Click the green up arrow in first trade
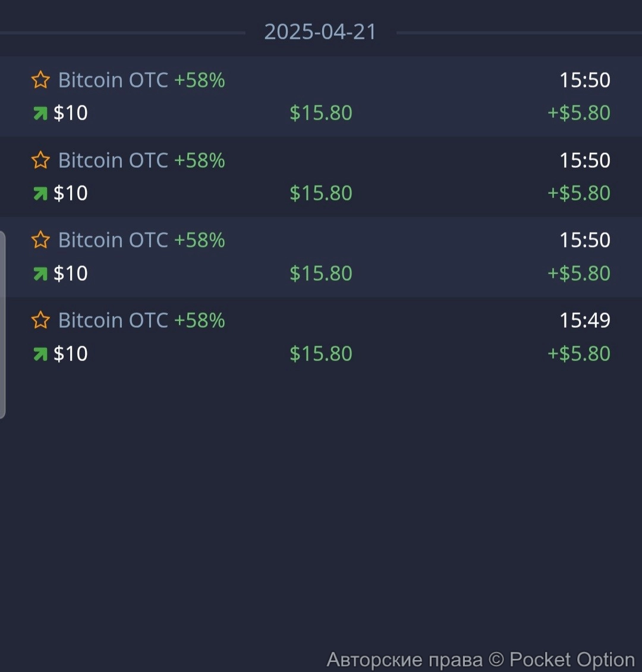This screenshot has width=642, height=672. (40, 113)
